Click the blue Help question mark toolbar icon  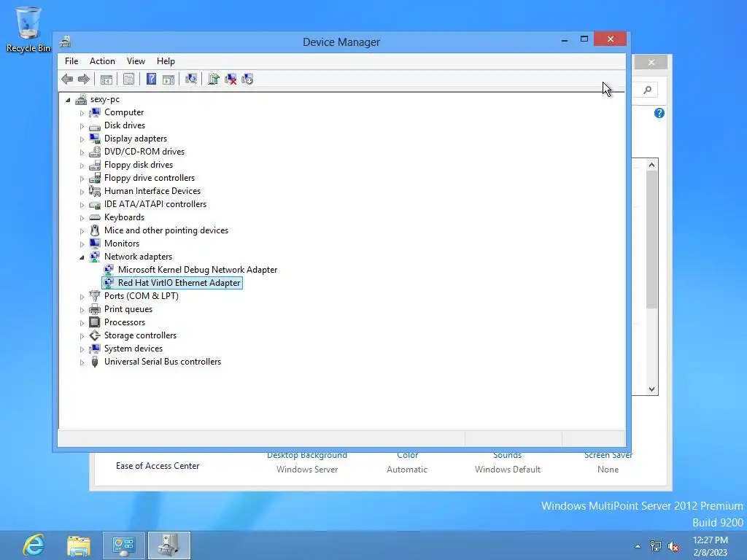point(151,79)
